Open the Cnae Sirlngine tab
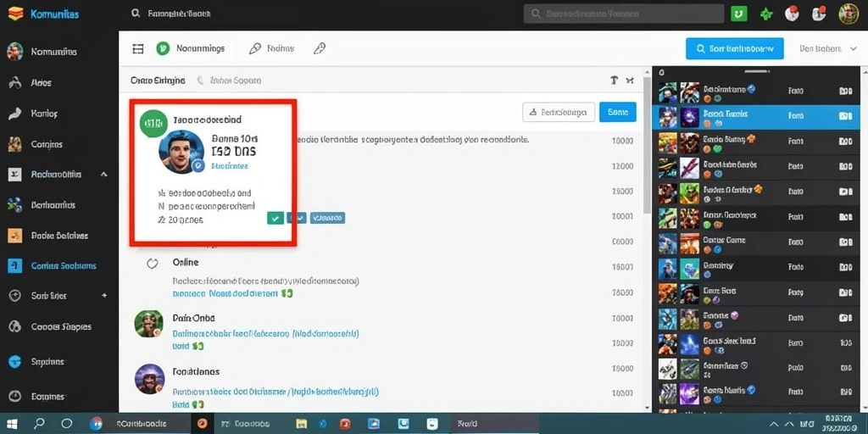 pyautogui.click(x=158, y=81)
